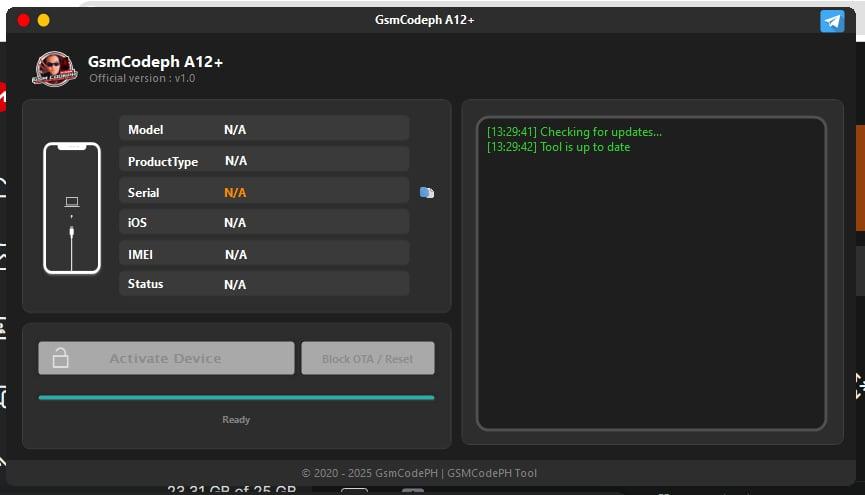Click the GsmCodeph avatar logo
The height and width of the screenshot is (495, 865).
[54, 68]
